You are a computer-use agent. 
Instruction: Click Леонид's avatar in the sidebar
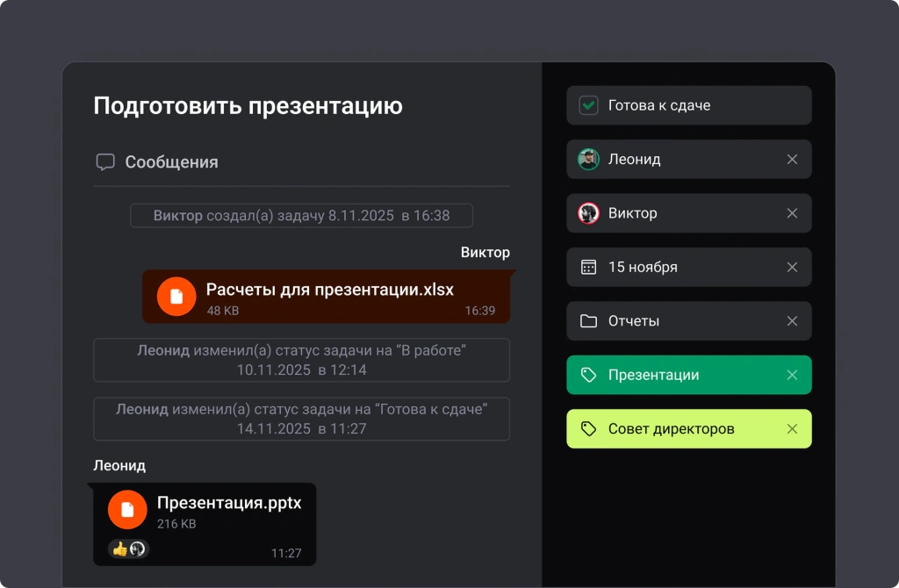tap(588, 160)
